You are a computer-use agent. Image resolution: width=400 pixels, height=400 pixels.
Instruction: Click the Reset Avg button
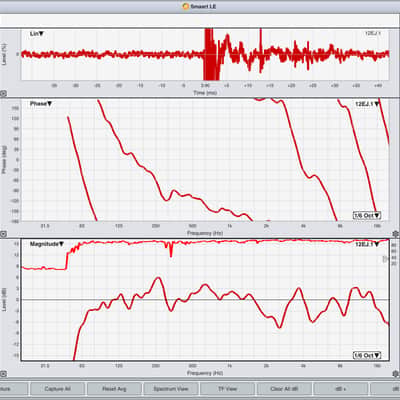click(114, 389)
